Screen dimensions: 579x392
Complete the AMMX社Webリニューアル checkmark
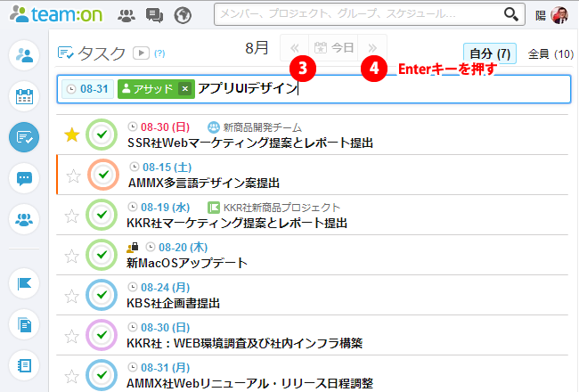tap(102, 375)
